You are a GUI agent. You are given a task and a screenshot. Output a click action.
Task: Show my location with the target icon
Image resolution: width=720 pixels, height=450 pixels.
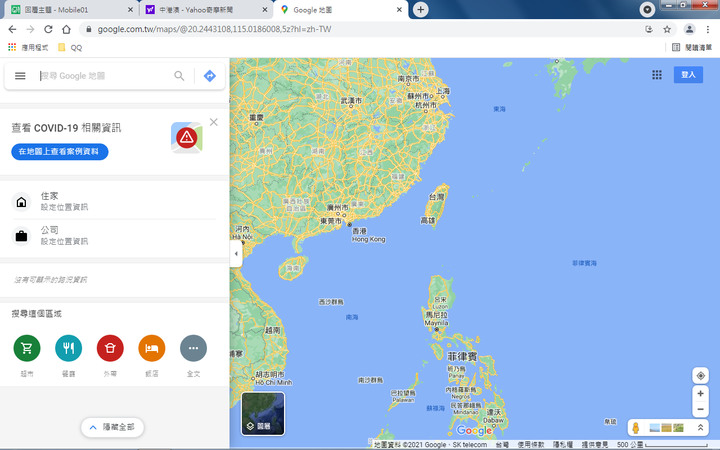700,376
